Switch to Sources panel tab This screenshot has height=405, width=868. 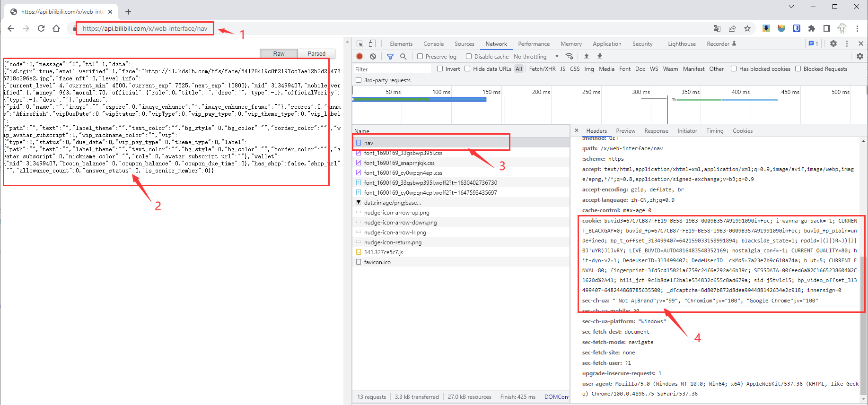465,43
